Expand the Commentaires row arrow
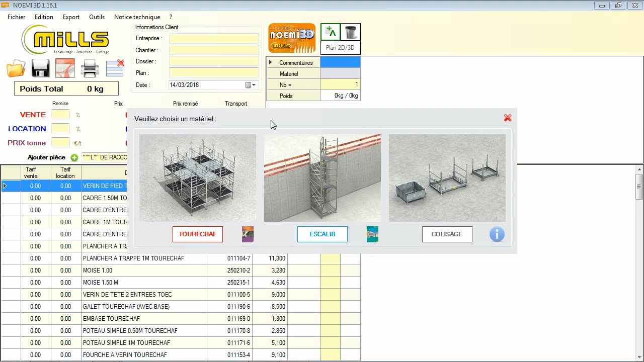Image resolution: width=644 pixels, height=362 pixels. tap(271, 63)
